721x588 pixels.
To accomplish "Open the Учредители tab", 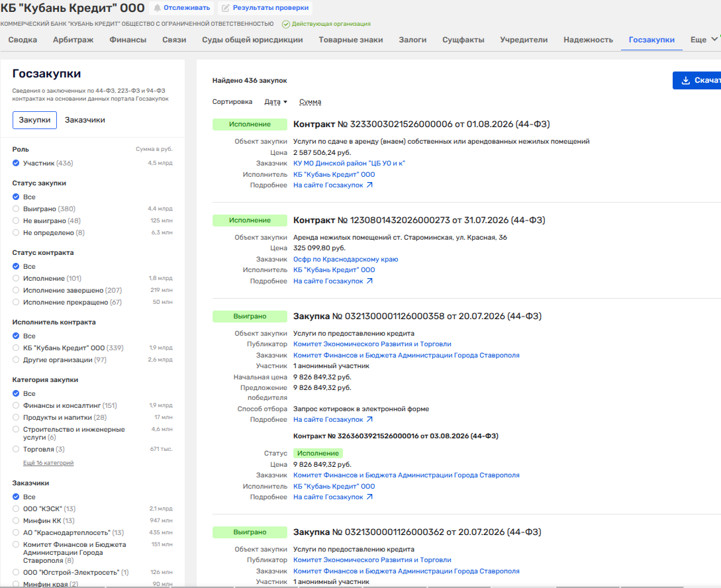I will pyautogui.click(x=524, y=40).
